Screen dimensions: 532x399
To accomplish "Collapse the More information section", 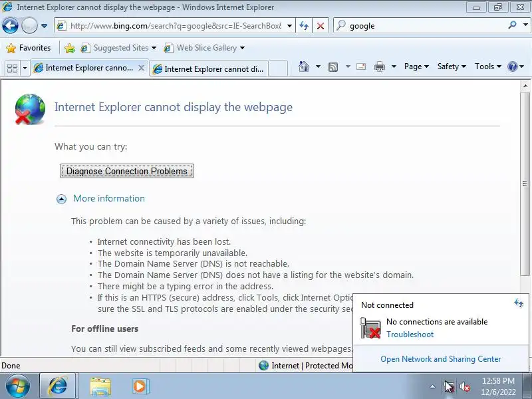I will (61, 199).
